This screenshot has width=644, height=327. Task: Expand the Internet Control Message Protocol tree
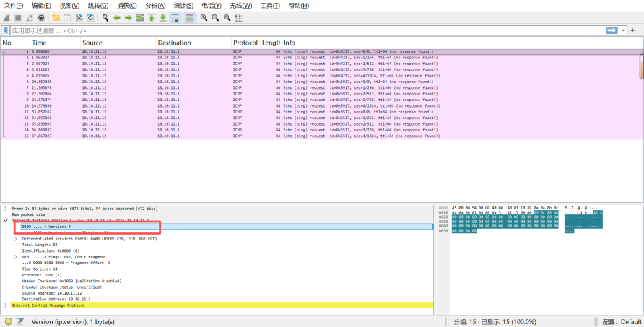(x=6, y=305)
